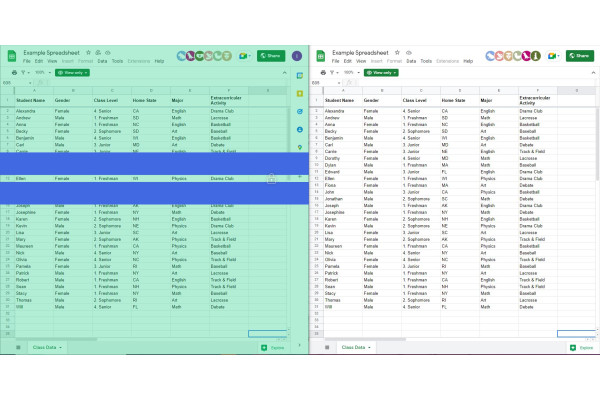
Task: Open Data menu in white window
Action: [411, 61]
